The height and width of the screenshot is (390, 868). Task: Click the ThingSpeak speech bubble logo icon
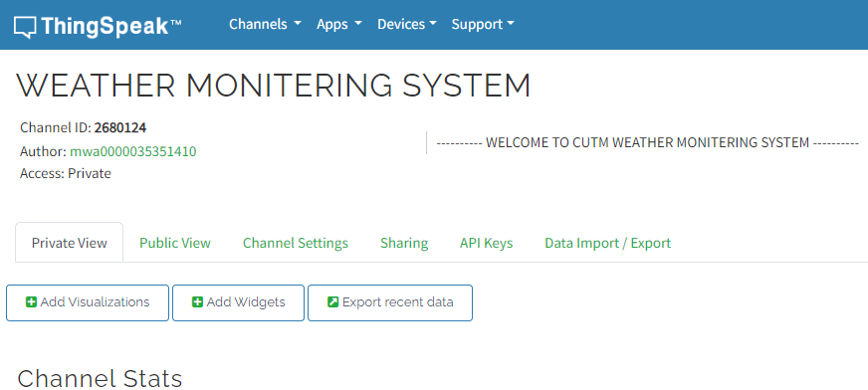click(26, 27)
